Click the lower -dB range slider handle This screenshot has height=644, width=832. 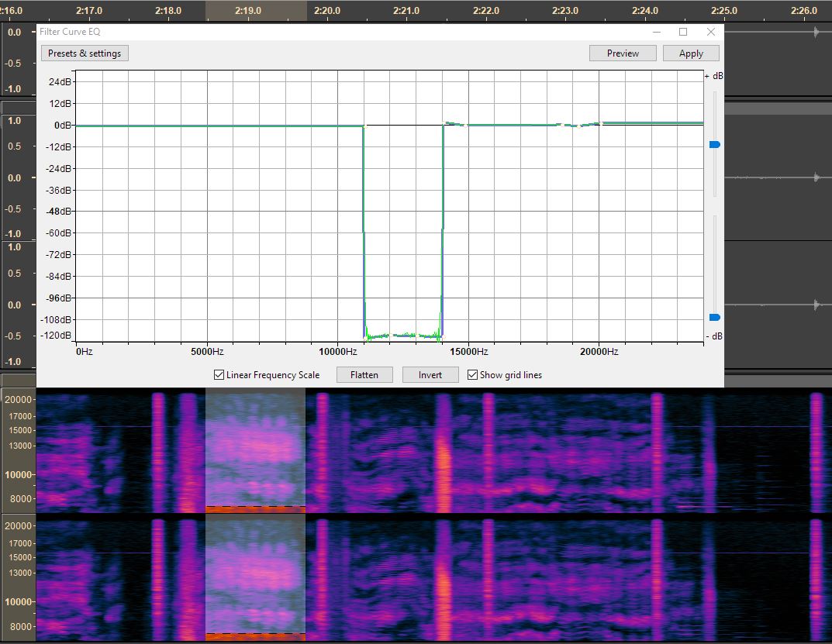(x=714, y=317)
